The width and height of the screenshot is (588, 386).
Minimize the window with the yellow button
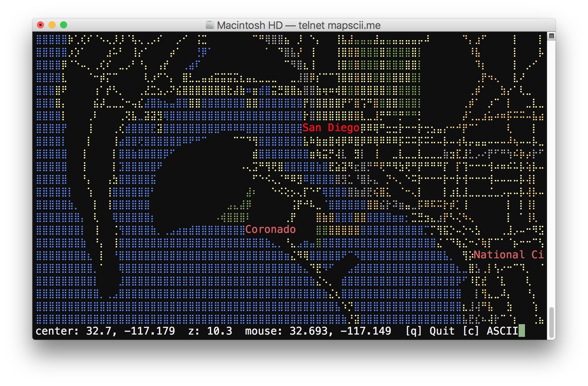coord(52,25)
